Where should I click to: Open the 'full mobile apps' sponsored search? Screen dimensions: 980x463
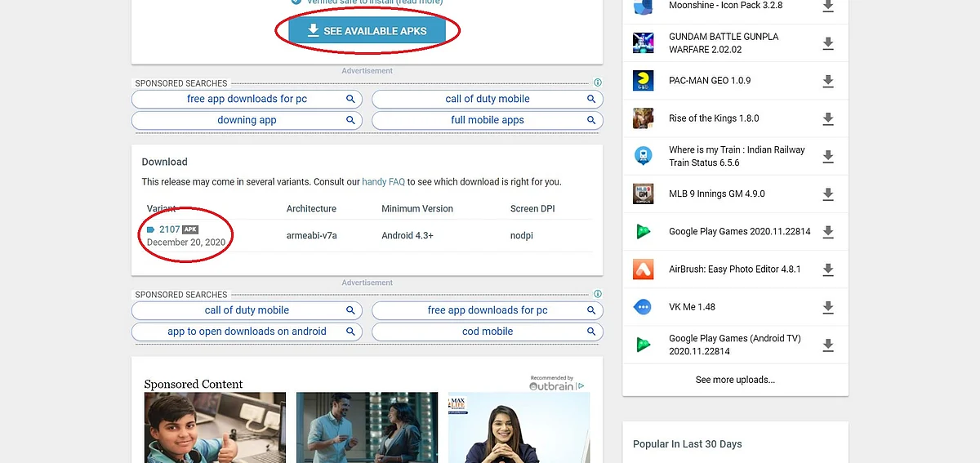pyautogui.click(x=488, y=120)
